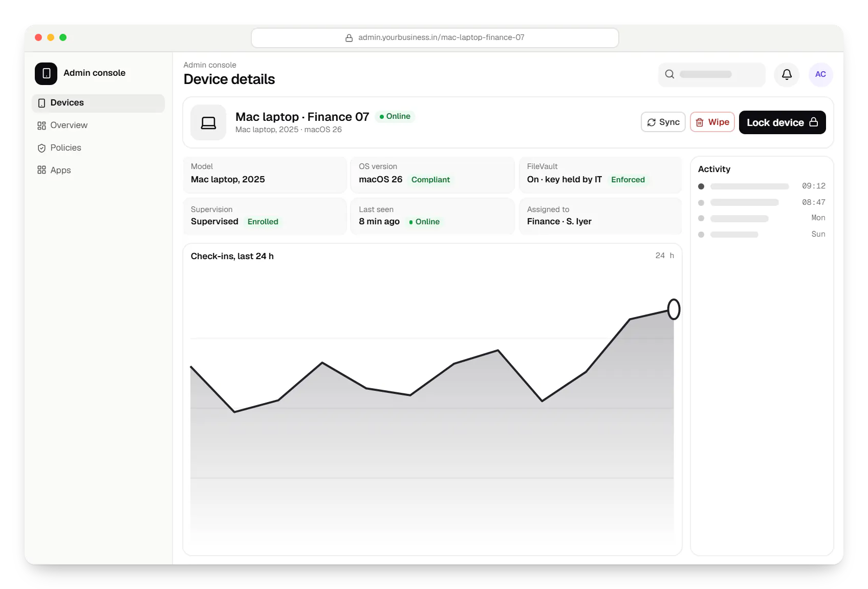Image resolution: width=868 pixels, height=589 pixels.
Task: Go to Devices in the sidebar
Action: click(98, 103)
